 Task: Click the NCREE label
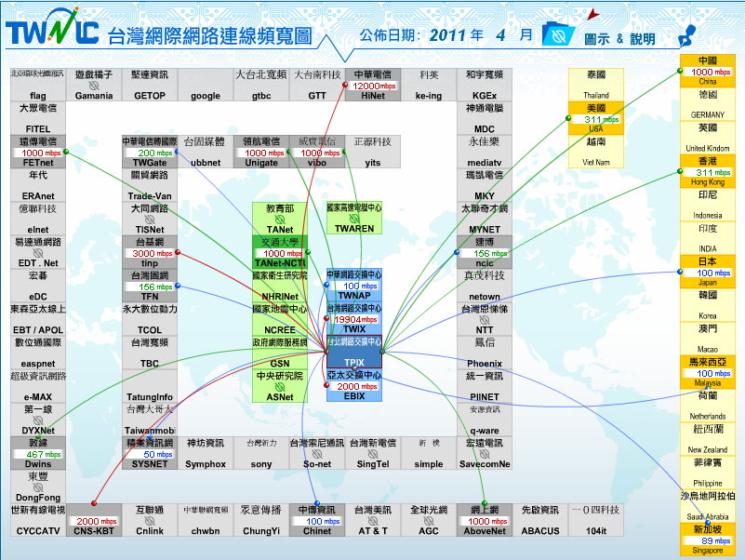pos(280,330)
